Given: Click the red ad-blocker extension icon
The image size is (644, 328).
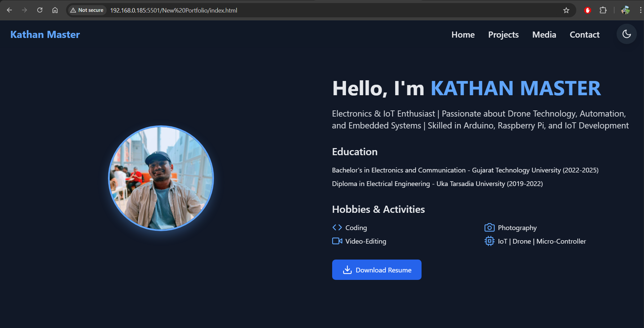Looking at the screenshot, I should 587,10.
